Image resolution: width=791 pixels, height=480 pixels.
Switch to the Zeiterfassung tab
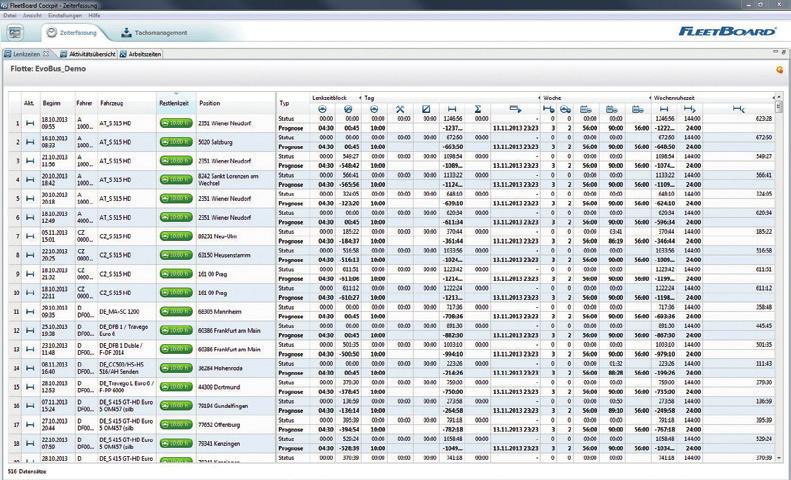[x=72, y=33]
